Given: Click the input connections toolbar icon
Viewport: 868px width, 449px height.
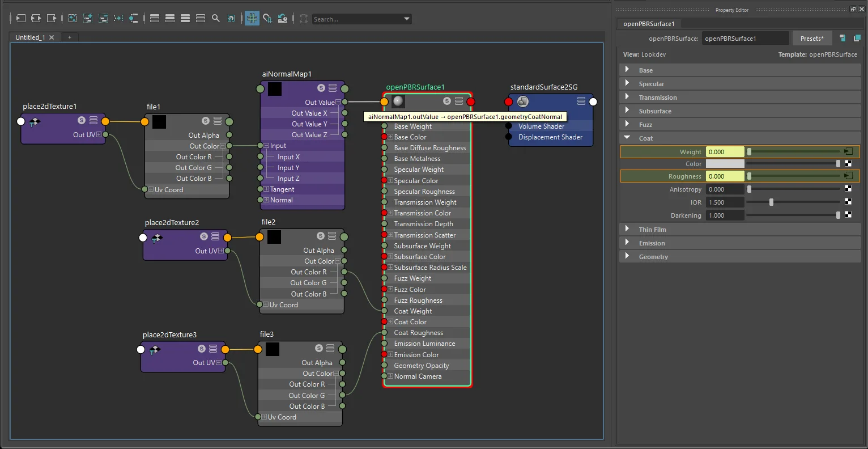Looking at the screenshot, I should click(20, 18).
